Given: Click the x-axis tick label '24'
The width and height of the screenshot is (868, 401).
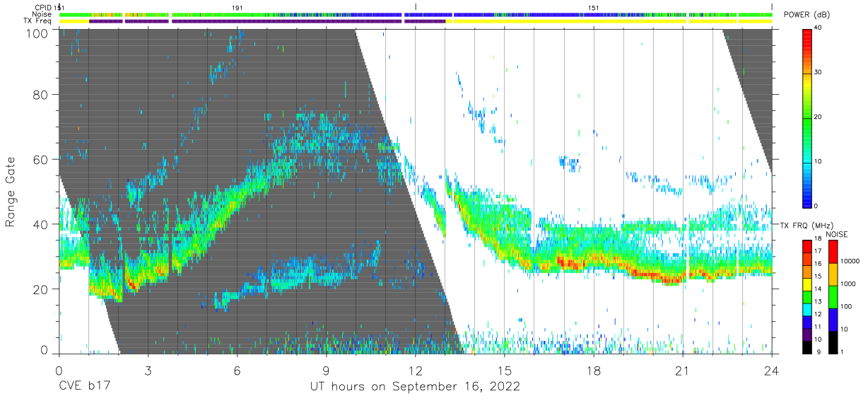Looking at the screenshot, I should coord(772,371).
